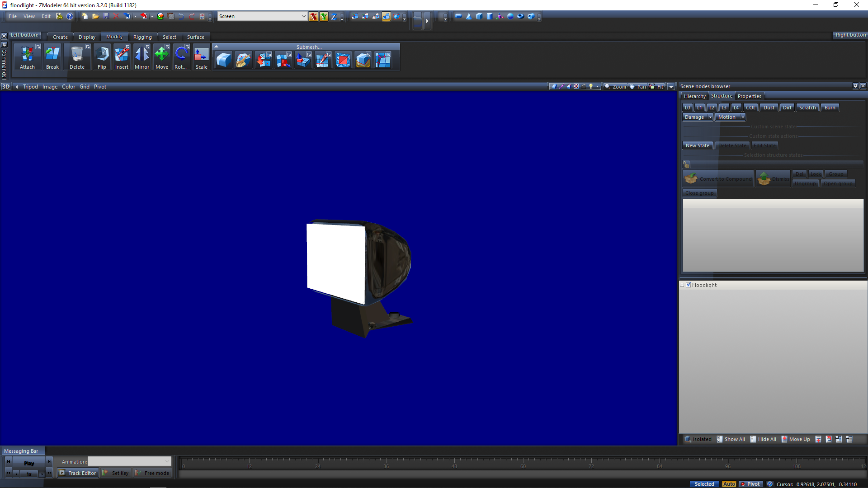Screen dimensions: 868x488
Task: Uncheck the Floodlight node checkbox
Action: coord(689,285)
